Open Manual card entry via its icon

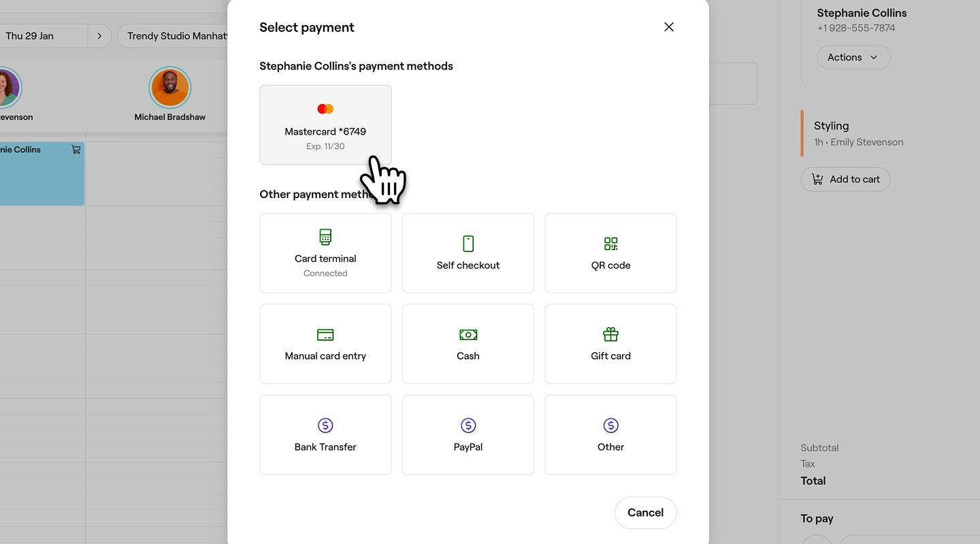[x=325, y=334]
